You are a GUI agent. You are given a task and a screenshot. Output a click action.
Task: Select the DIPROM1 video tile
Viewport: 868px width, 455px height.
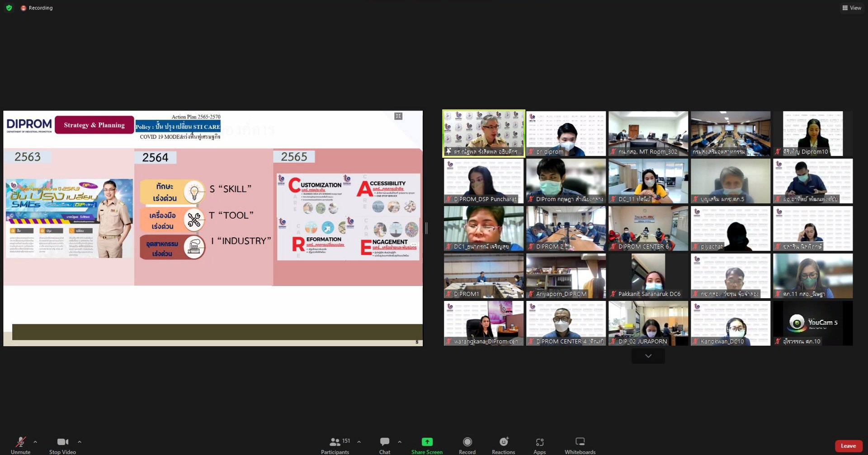click(x=484, y=276)
